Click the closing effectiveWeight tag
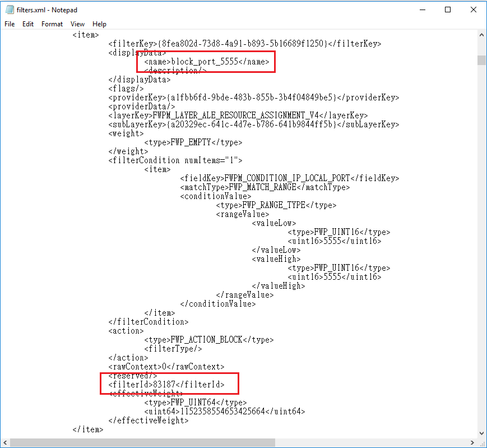The height and width of the screenshot is (448, 487). (149, 421)
